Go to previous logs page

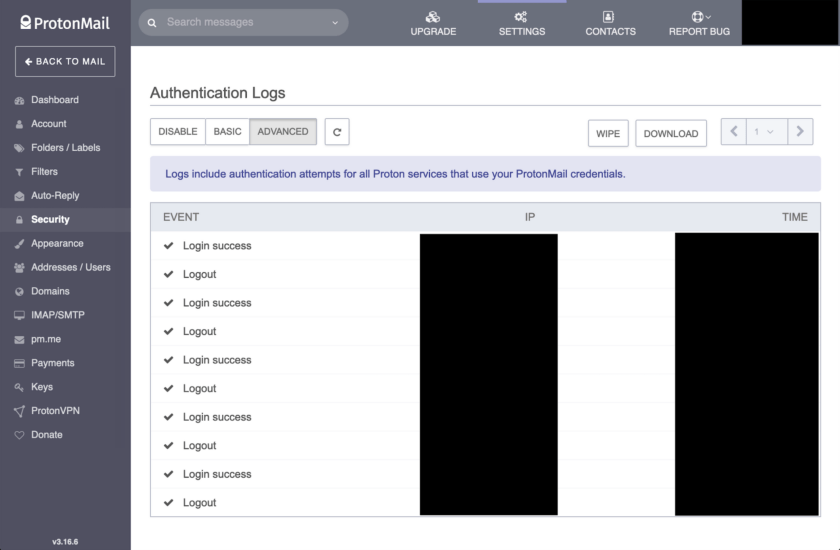(734, 132)
